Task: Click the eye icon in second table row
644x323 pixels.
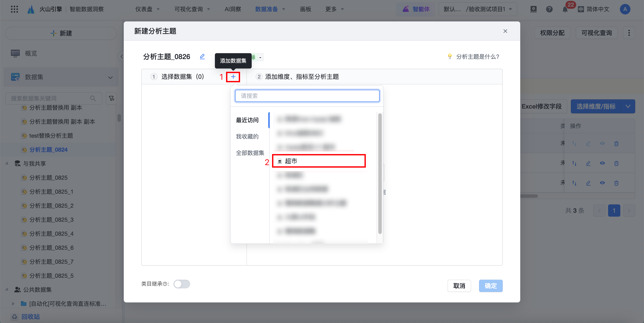Action: point(602,163)
